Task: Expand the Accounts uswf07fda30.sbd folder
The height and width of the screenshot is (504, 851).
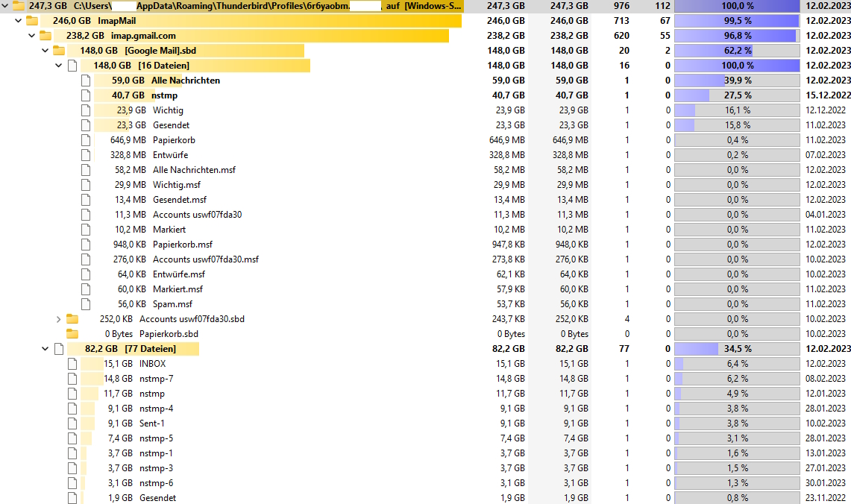Action: (x=59, y=319)
